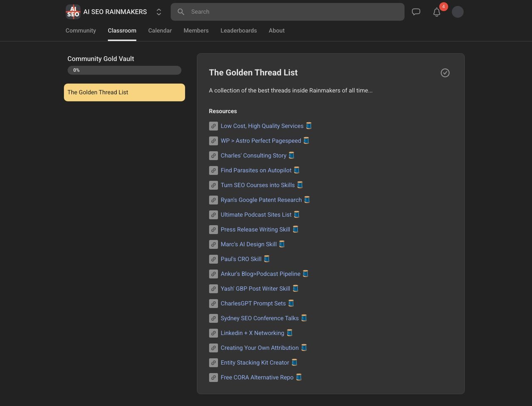This screenshot has width=532, height=406.
Task: Click the search magnifier icon
Action: tap(181, 12)
